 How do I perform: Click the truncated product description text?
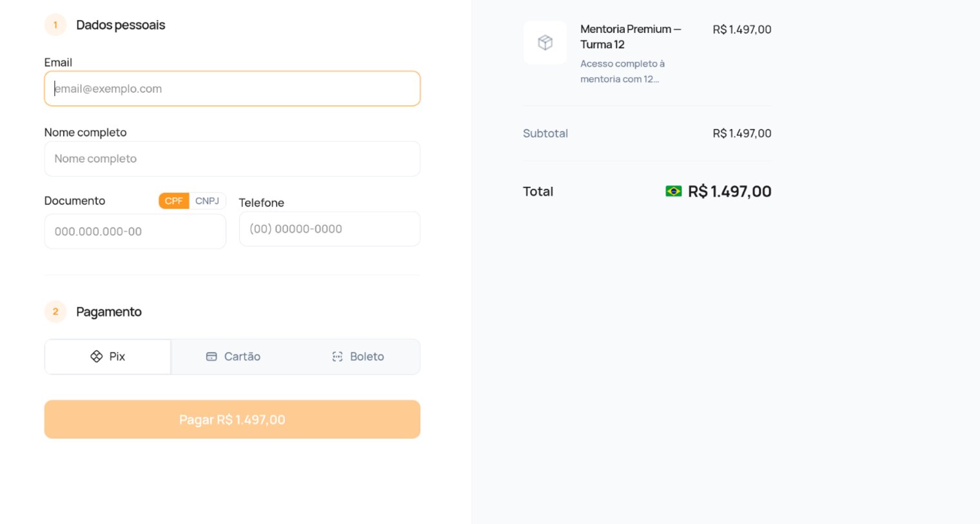622,72
